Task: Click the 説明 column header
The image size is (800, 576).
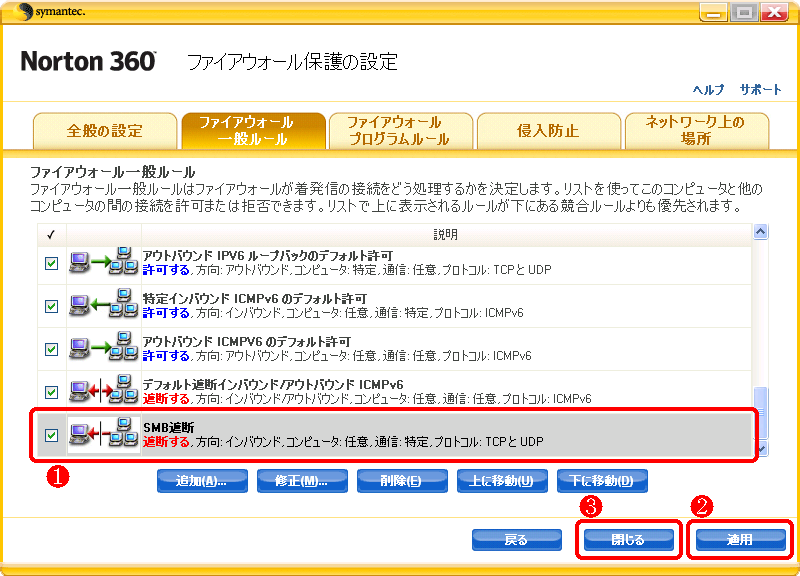Action: (448, 233)
